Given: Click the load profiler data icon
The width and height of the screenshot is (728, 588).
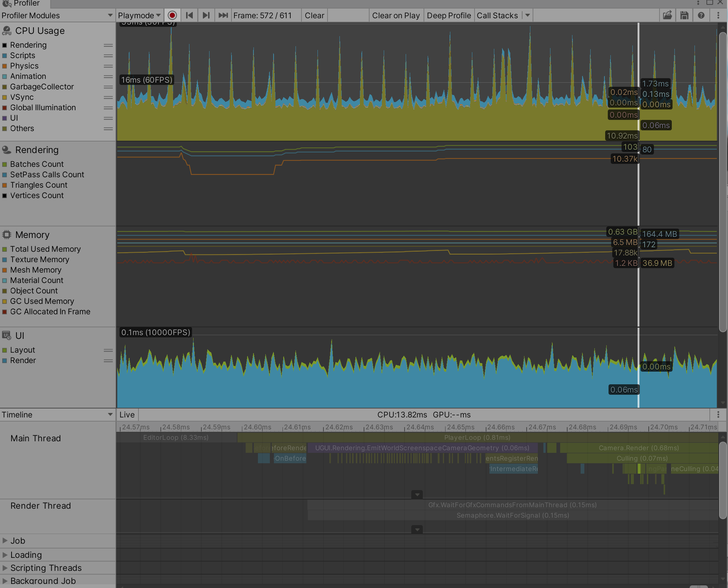Looking at the screenshot, I should click(667, 15).
